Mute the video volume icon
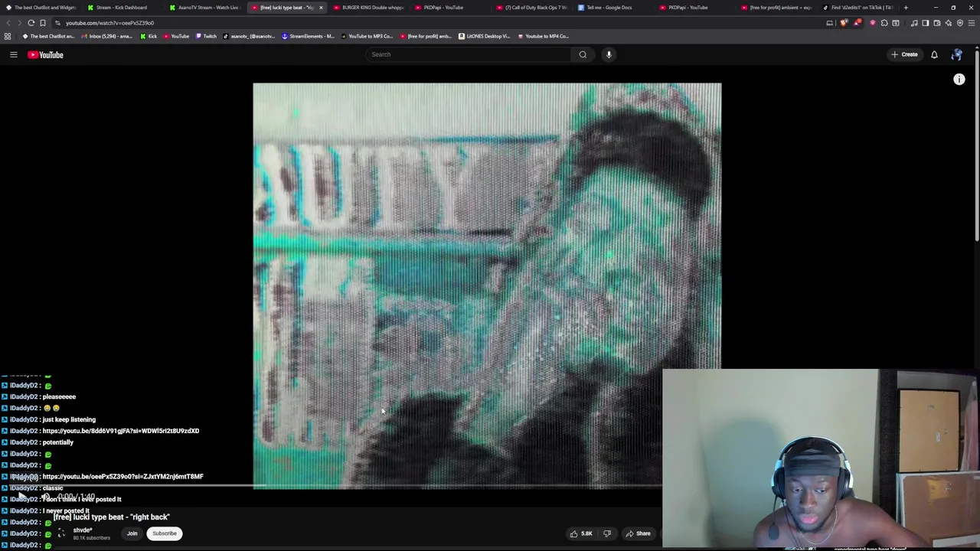Screen dimensions: 980x551 46,497
